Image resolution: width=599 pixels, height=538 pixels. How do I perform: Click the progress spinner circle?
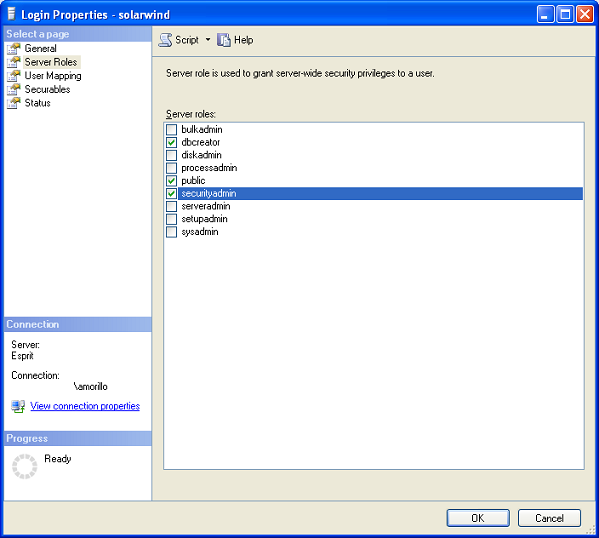click(24, 466)
